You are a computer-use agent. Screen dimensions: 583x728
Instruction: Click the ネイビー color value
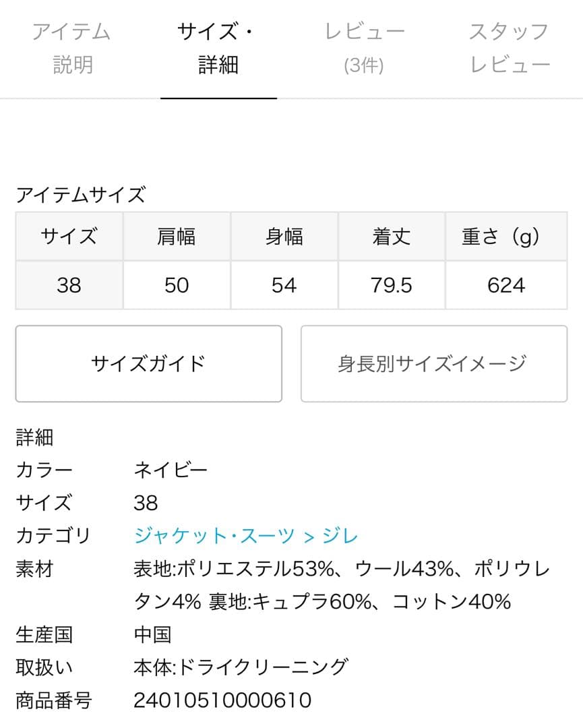[171, 471]
